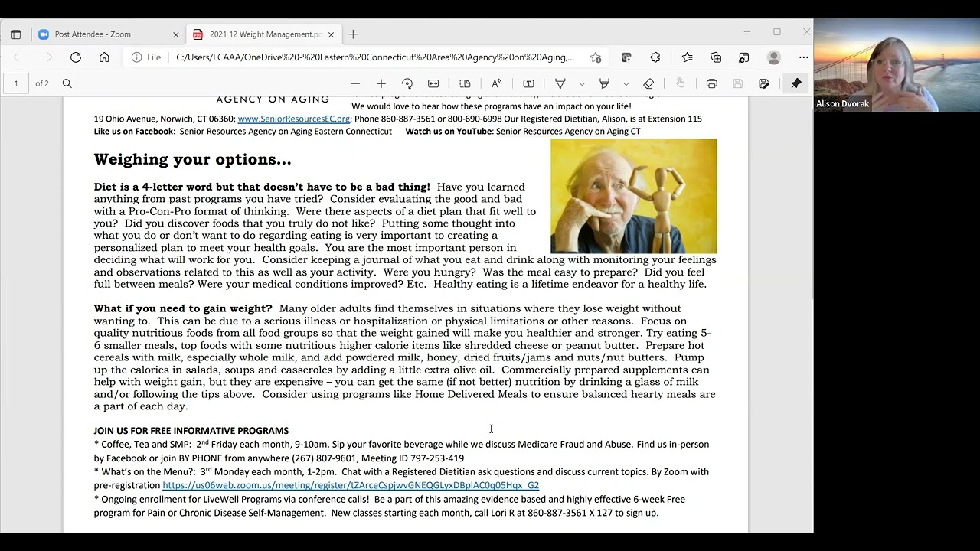
Task: Add this page to favorites
Action: [596, 57]
